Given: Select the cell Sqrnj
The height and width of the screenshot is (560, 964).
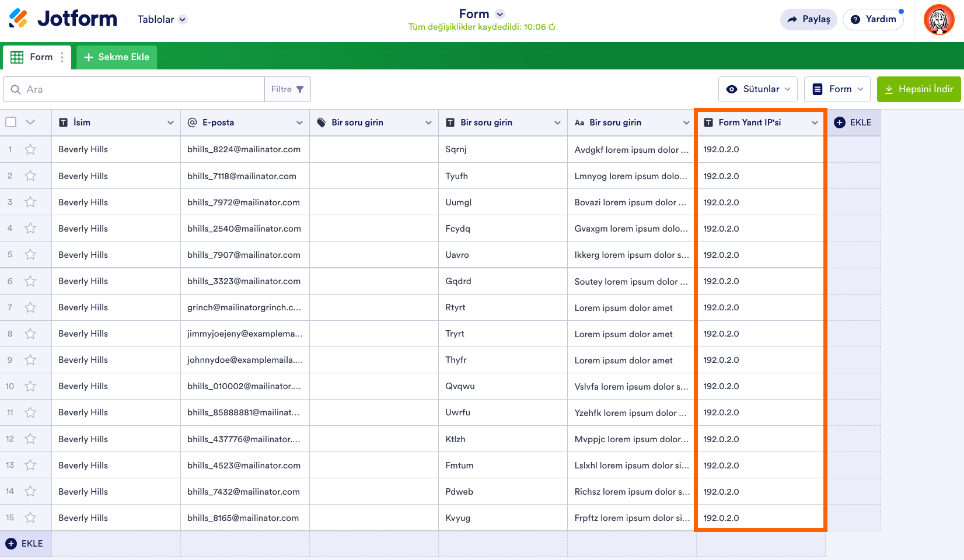Looking at the screenshot, I should pos(503,149).
